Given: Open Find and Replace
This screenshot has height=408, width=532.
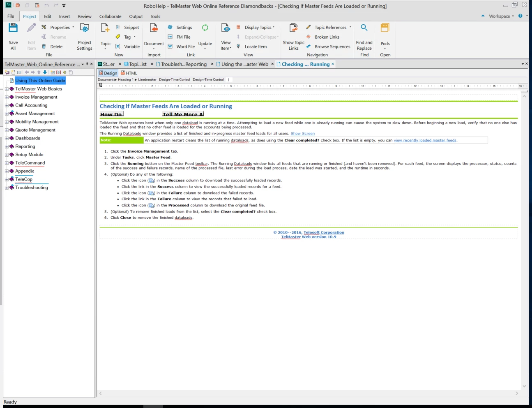Looking at the screenshot, I should point(364,37).
